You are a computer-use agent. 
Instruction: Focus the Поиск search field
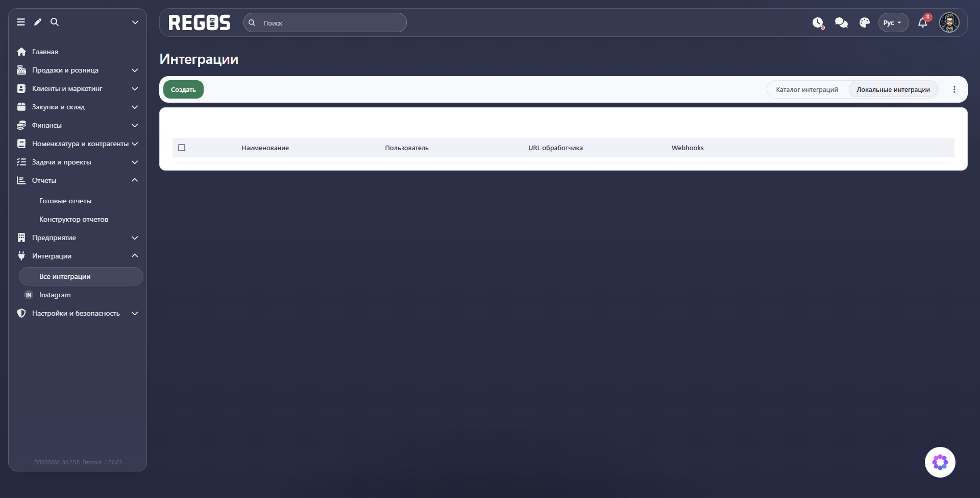pyautogui.click(x=325, y=23)
